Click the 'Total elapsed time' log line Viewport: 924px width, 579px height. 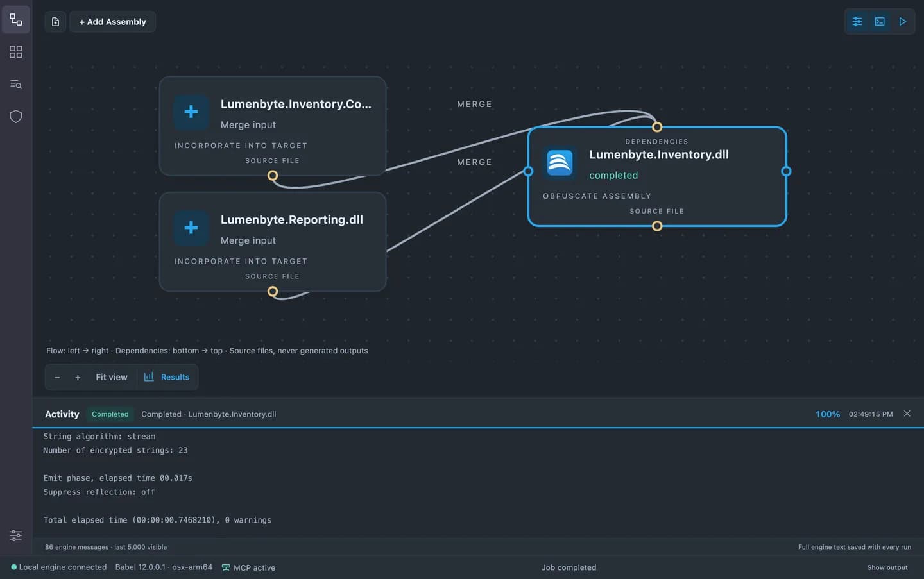157,520
